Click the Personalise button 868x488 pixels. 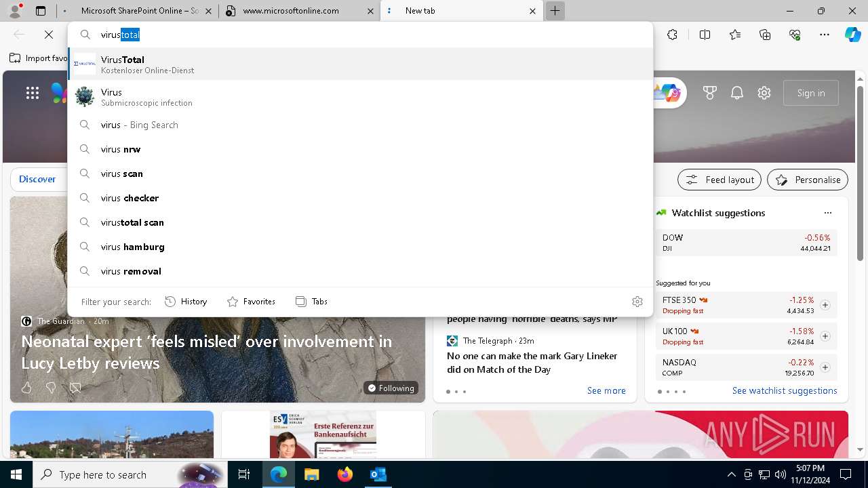coord(808,180)
